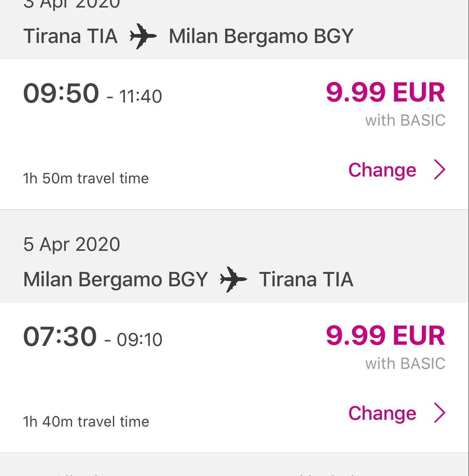This screenshot has width=469, height=476.
Task: Tap Milan Bergamo BGY origin in return header
Action: tap(115, 279)
